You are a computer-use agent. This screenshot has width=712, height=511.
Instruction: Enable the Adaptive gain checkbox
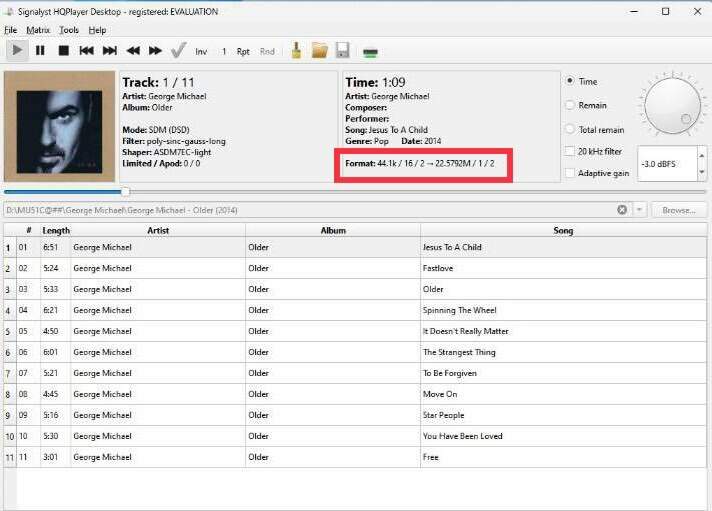(x=570, y=173)
